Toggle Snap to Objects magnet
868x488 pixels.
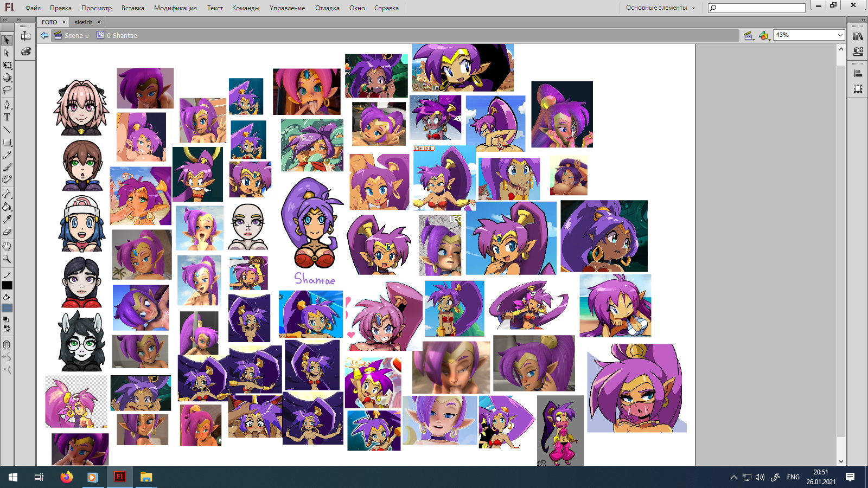(x=7, y=345)
